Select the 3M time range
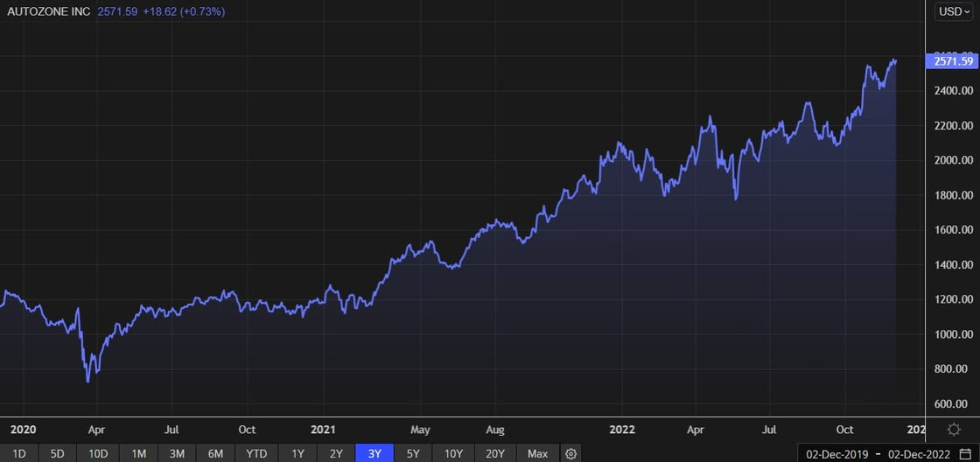The image size is (980, 462). pyautogui.click(x=177, y=453)
